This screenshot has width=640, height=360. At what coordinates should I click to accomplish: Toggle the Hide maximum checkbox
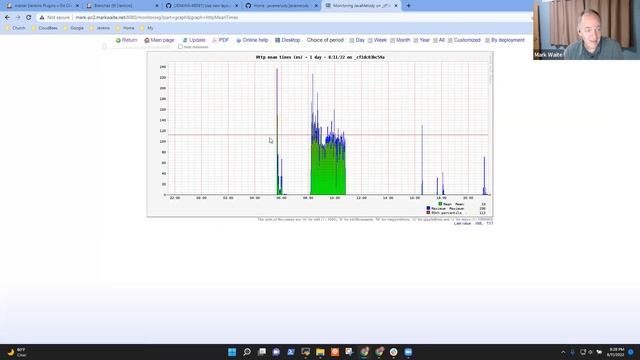tap(180, 47)
